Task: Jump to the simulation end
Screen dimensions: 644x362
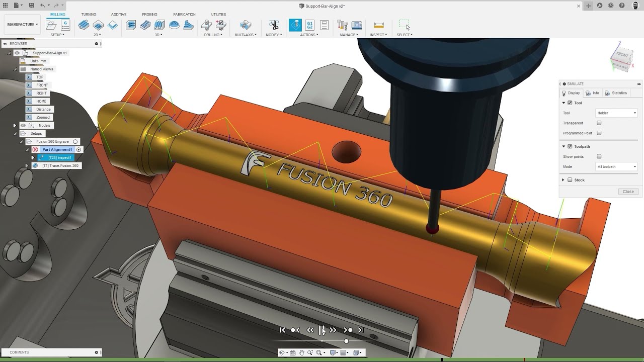Action: 360,330
